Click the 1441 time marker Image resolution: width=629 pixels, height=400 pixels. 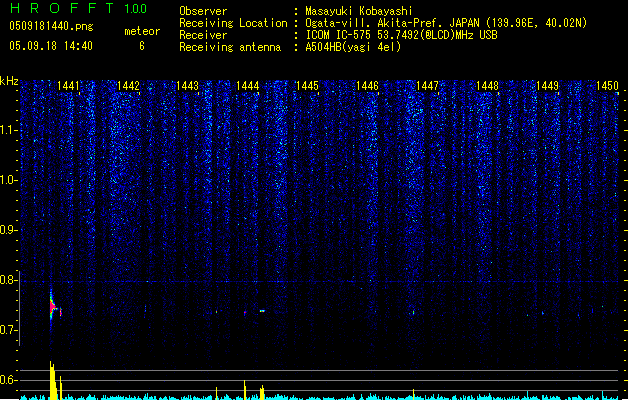click(x=68, y=86)
